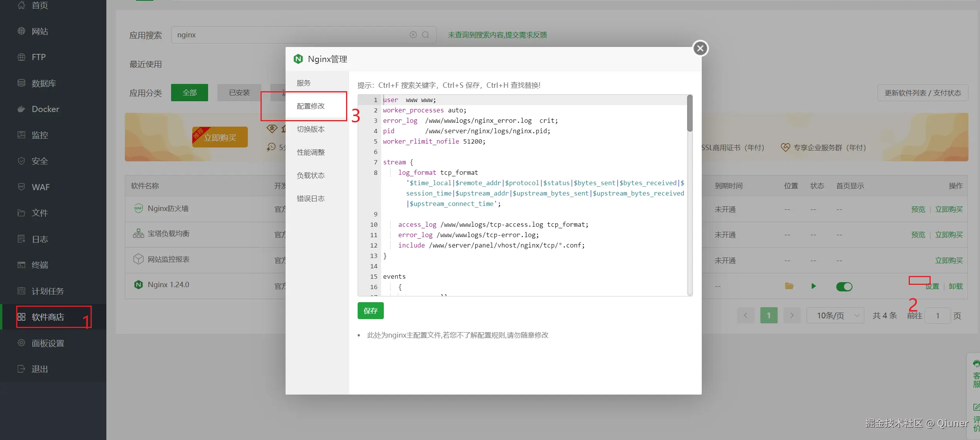Screen dimensions: 980x440
Task: Switch to 性能调整 tab
Action: pos(311,152)
